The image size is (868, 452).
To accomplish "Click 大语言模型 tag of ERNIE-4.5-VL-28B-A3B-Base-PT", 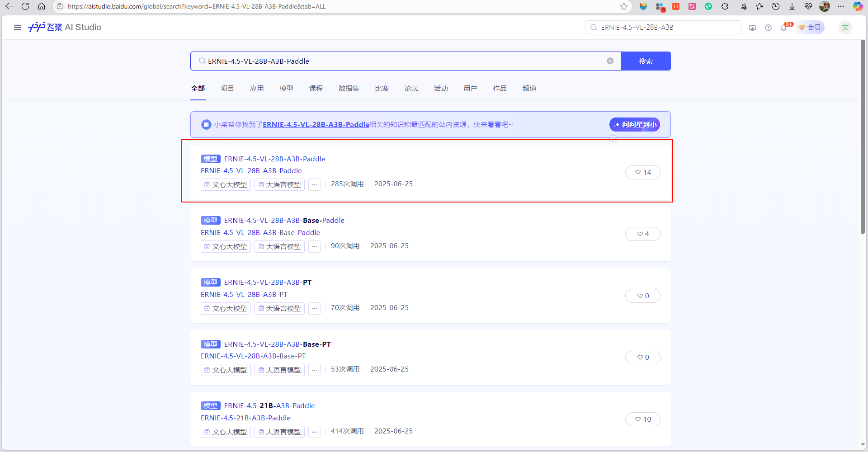I will (x=279, y=370).
